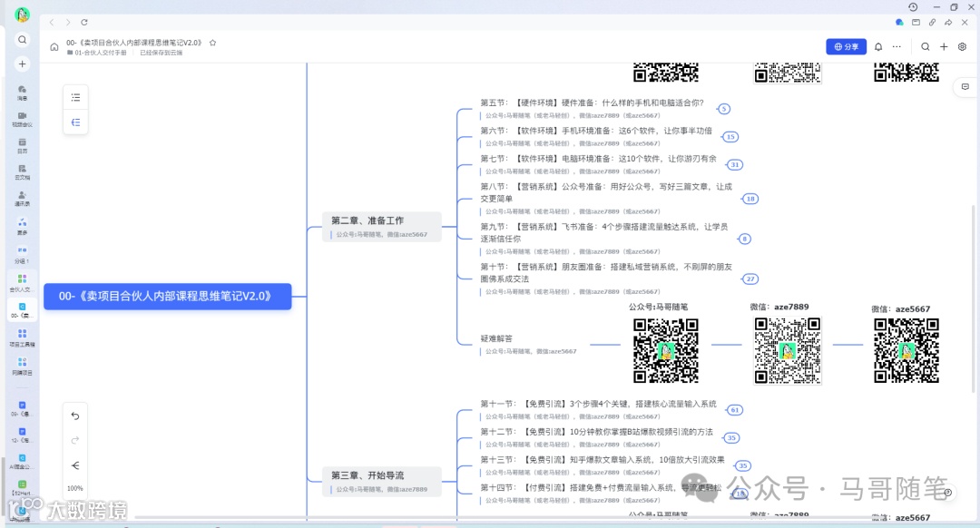
Task: Close the current tab with the X
Action: (965, 22)
